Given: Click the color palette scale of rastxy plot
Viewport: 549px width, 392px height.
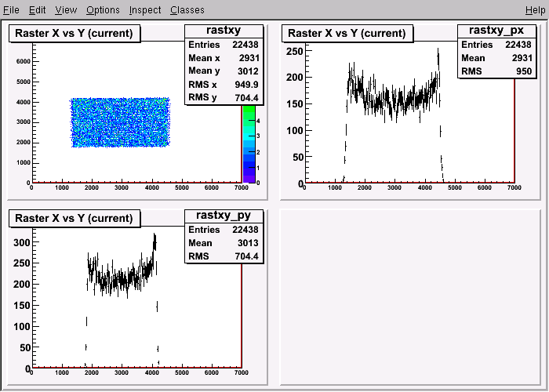Looking at the screenshot, I should (249, 144).
